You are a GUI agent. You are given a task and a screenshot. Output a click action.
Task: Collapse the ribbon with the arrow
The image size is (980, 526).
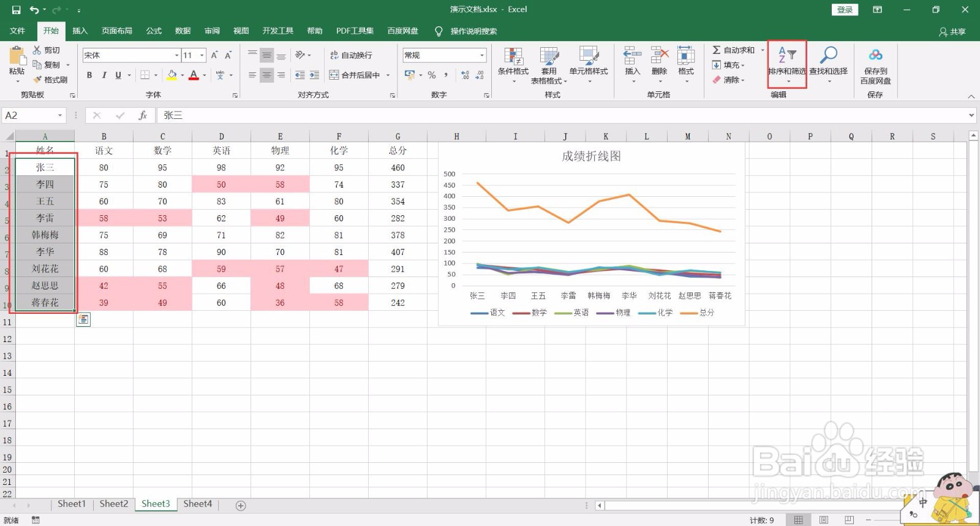[971, 96]
